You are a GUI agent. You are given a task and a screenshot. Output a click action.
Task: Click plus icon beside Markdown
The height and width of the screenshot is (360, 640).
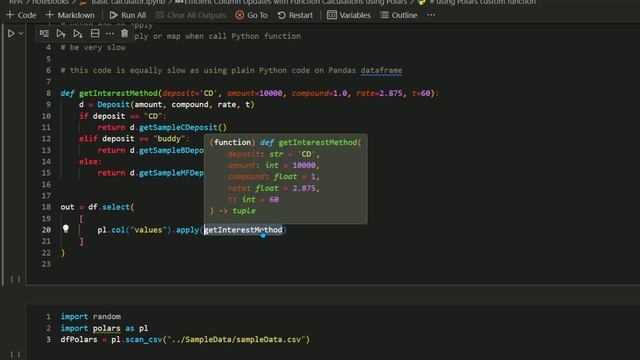coord(49,15)
